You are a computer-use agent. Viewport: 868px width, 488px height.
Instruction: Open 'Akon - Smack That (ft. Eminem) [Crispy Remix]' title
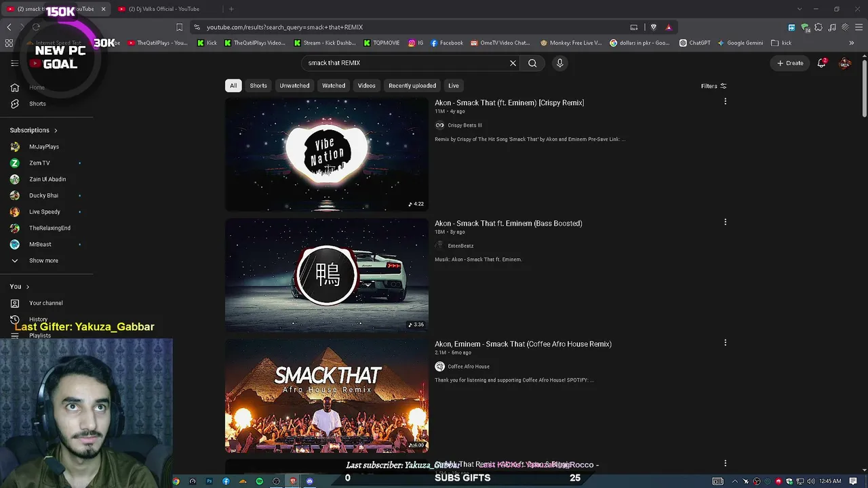509,103
